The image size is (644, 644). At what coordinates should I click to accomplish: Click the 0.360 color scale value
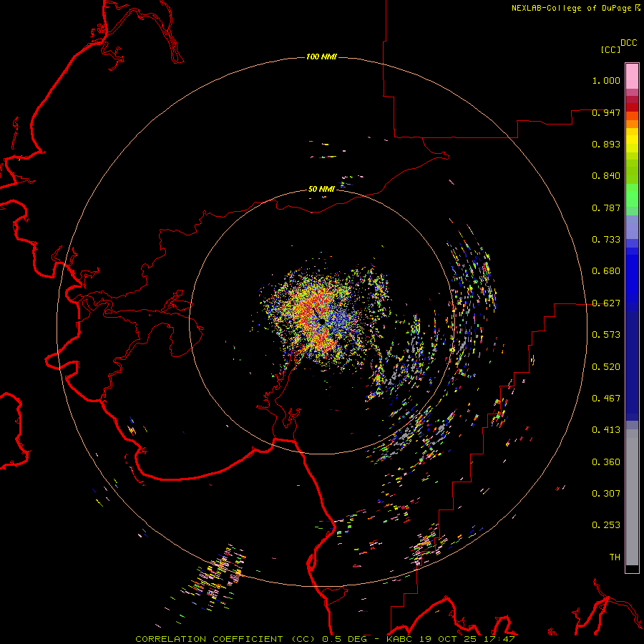606,462
